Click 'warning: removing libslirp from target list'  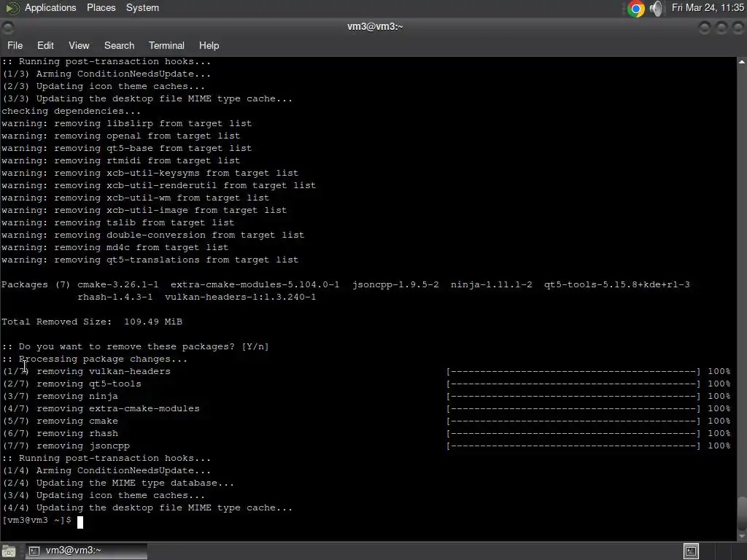(127, 124)
